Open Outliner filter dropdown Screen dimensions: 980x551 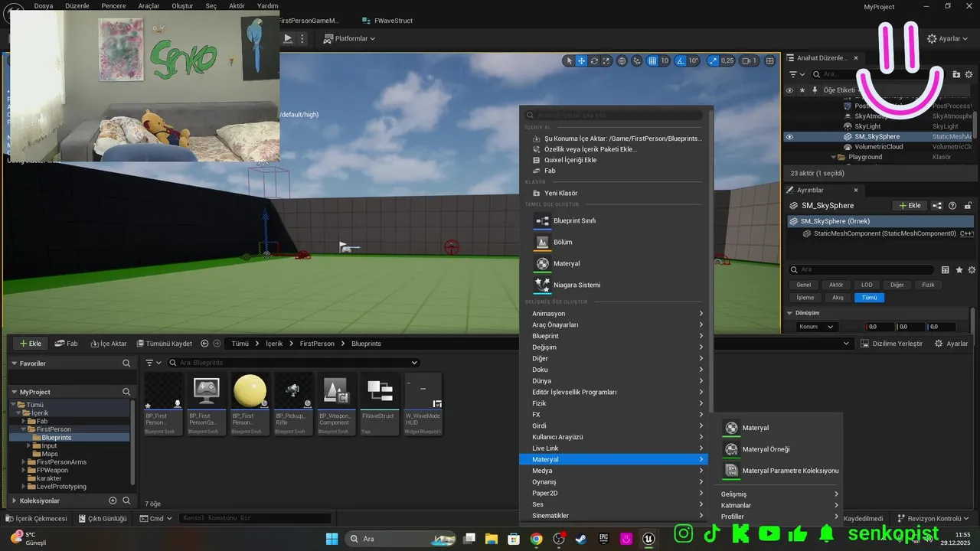tap(797, 74)
